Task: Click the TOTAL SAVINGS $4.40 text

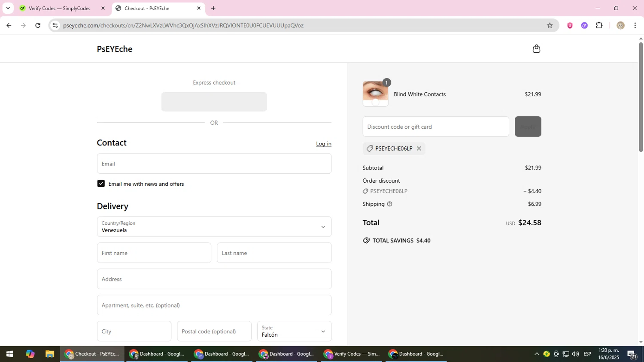Action: (401, 241)
